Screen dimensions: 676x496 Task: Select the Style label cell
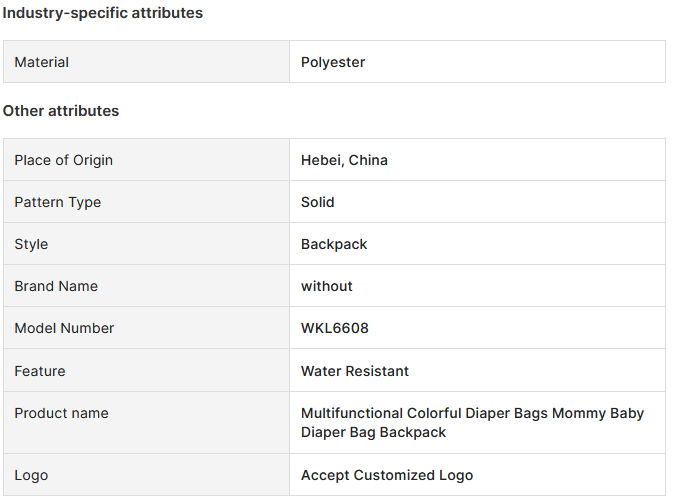pyautogui.click(x=147, y=244)
